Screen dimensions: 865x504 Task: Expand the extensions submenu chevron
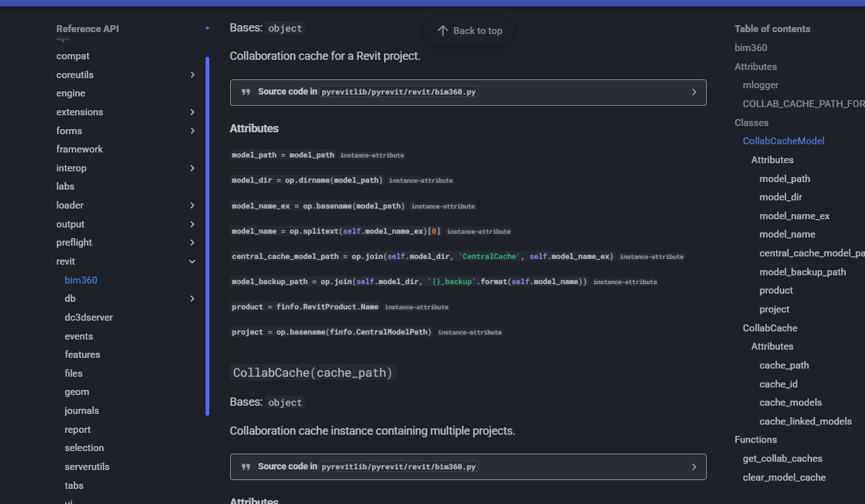(192, 112)
